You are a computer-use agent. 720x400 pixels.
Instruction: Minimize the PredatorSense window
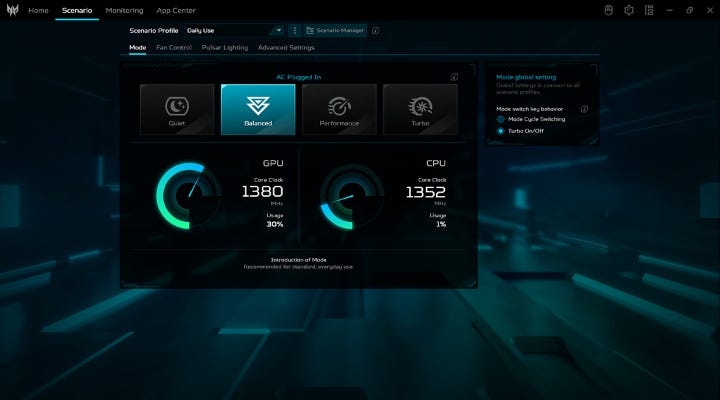click(669, 10)
